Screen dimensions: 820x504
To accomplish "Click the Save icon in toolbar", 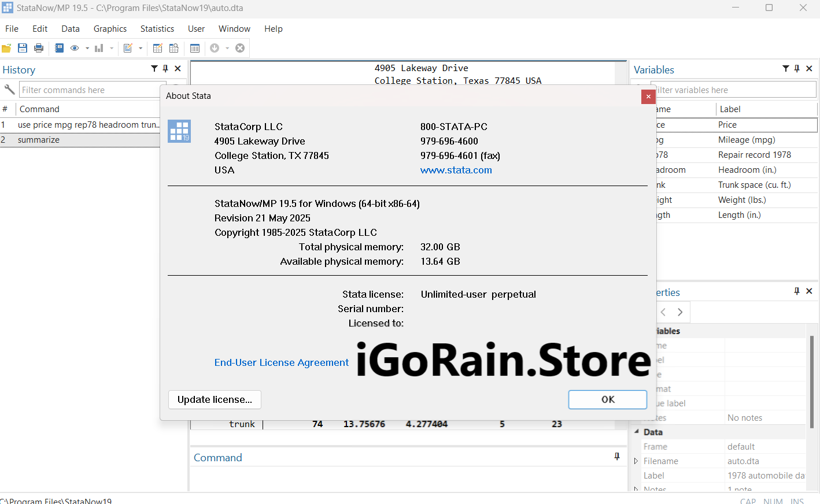I will (x=23, y=48).
